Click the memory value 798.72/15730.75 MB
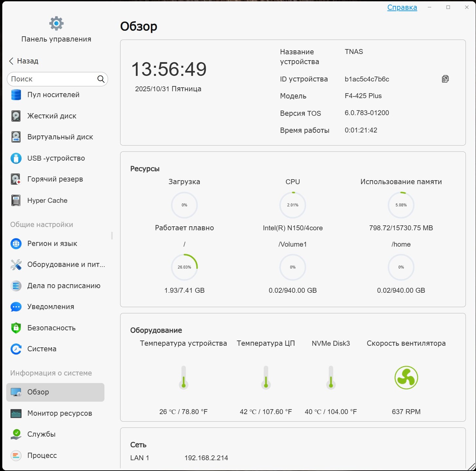 click(401, 228)
